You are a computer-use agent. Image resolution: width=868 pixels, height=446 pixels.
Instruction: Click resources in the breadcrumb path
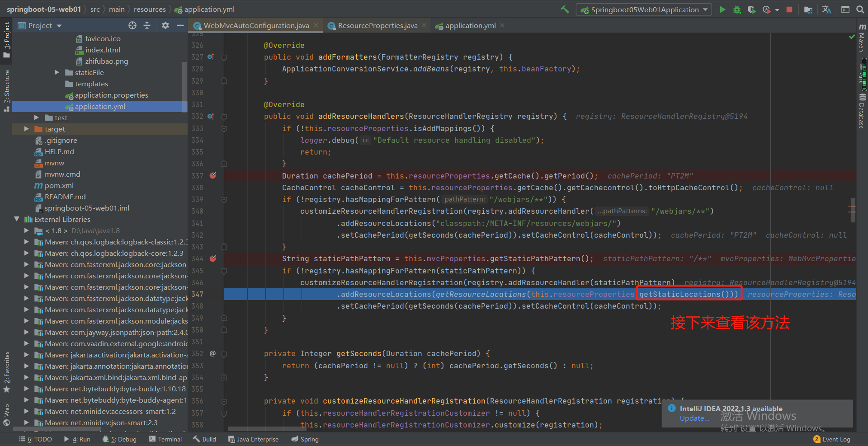coord(150,9)
